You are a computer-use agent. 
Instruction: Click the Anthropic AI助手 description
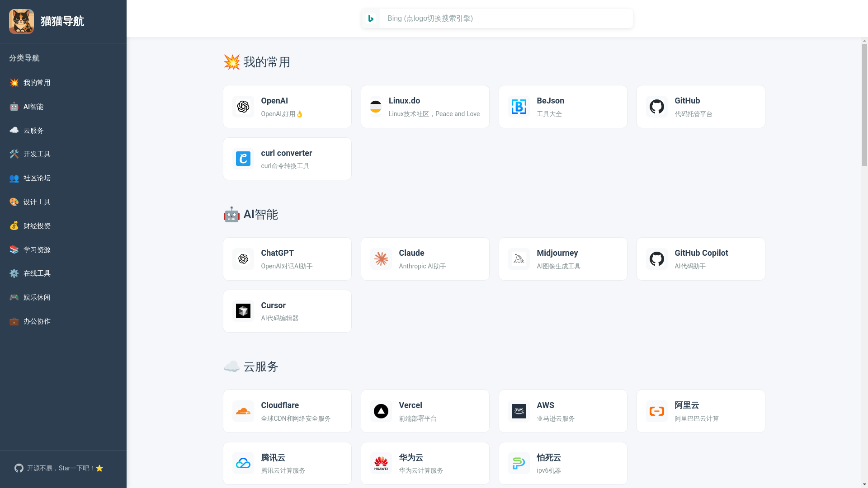click(x=422, y=266)
